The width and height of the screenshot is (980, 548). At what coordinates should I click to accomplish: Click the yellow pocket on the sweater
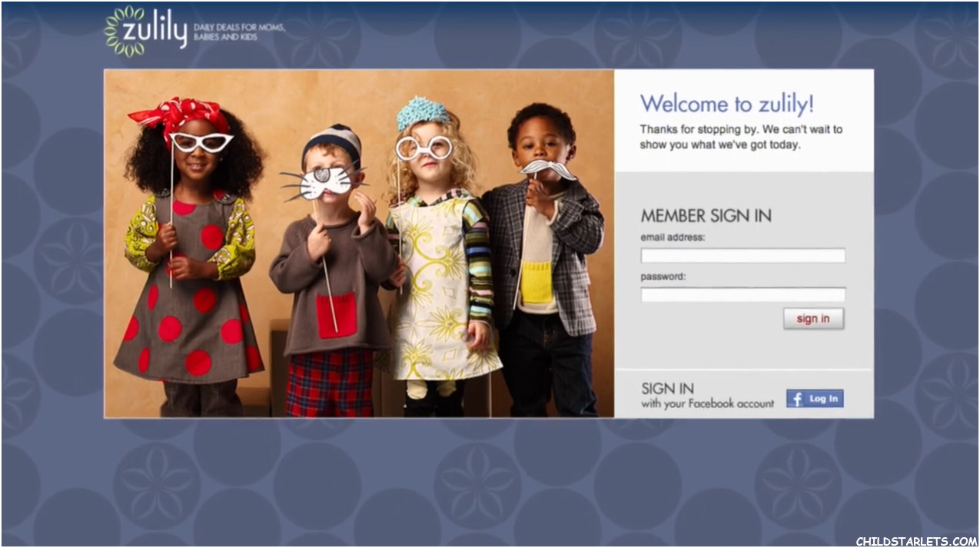537,282
